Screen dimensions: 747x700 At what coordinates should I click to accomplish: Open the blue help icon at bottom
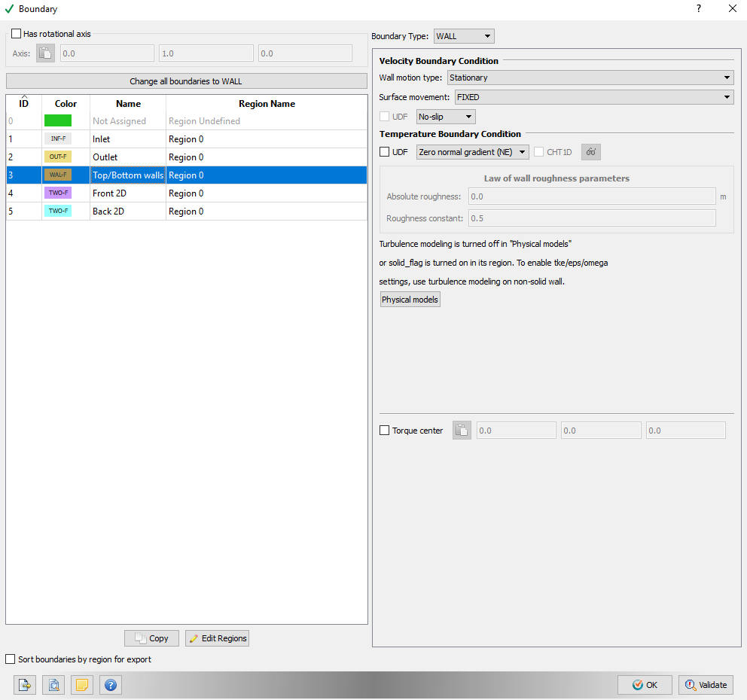(110, 685)
